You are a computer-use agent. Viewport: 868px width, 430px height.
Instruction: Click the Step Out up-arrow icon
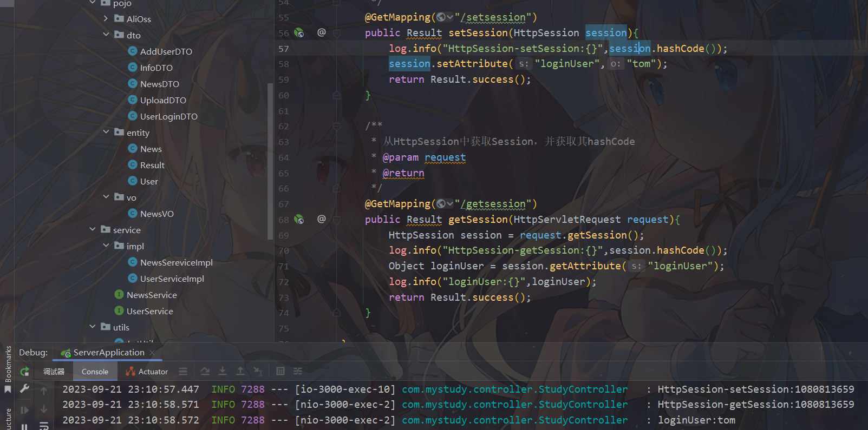240,371
